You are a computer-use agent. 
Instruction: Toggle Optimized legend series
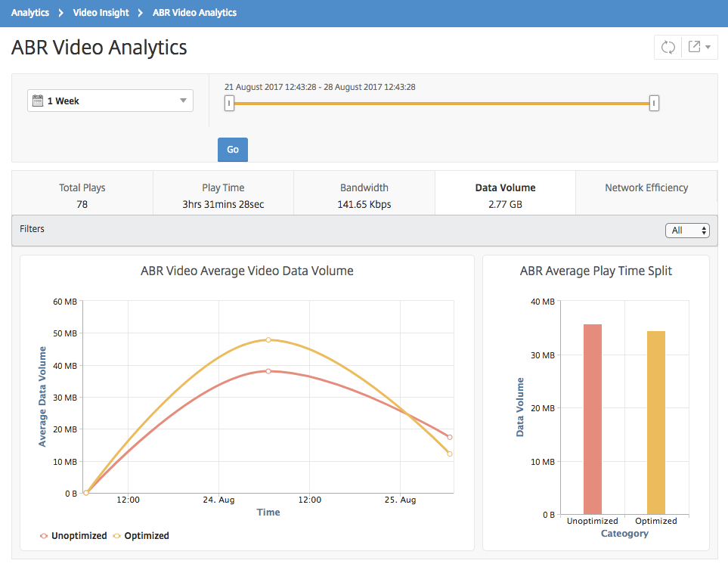pos(141,535)
